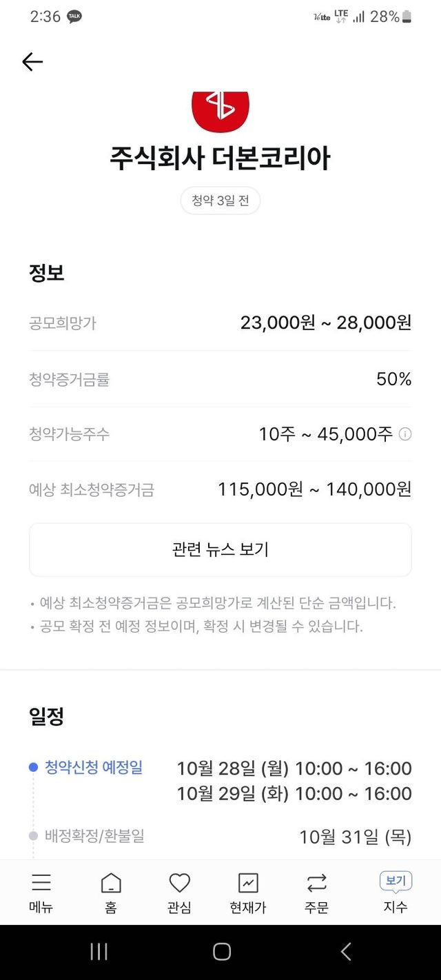This screenshot has height=980, width=441.
Task: Select the 배정확정/환불일 timeline item
Action: pyautogui.click(x=94, y=836)
